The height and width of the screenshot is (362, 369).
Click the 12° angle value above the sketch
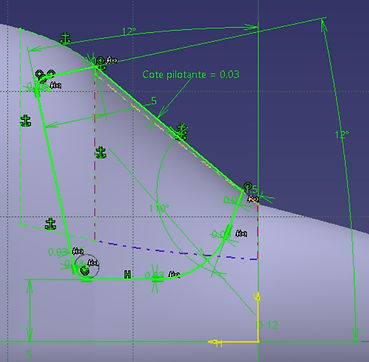coord(129,32)
